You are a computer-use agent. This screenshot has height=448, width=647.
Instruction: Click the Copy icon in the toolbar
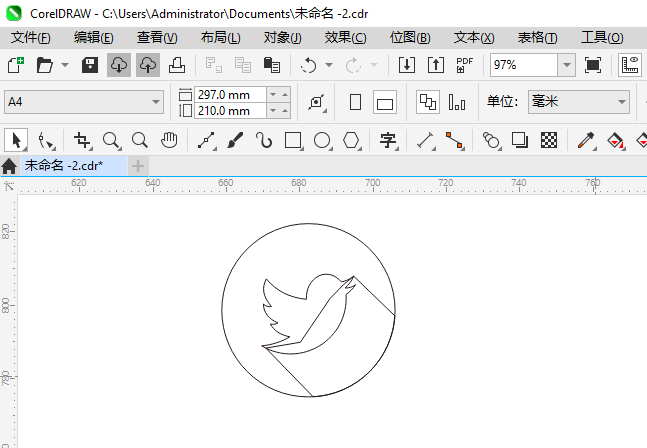[x=243, y=65]
